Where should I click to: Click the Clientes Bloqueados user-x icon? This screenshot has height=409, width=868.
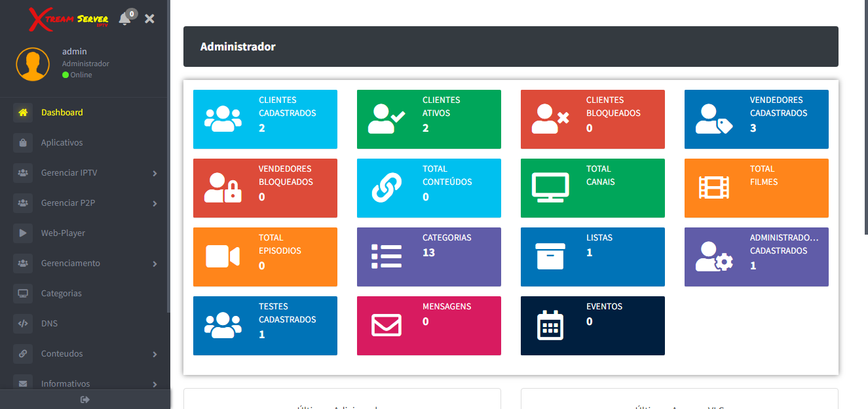click(550, 119)
